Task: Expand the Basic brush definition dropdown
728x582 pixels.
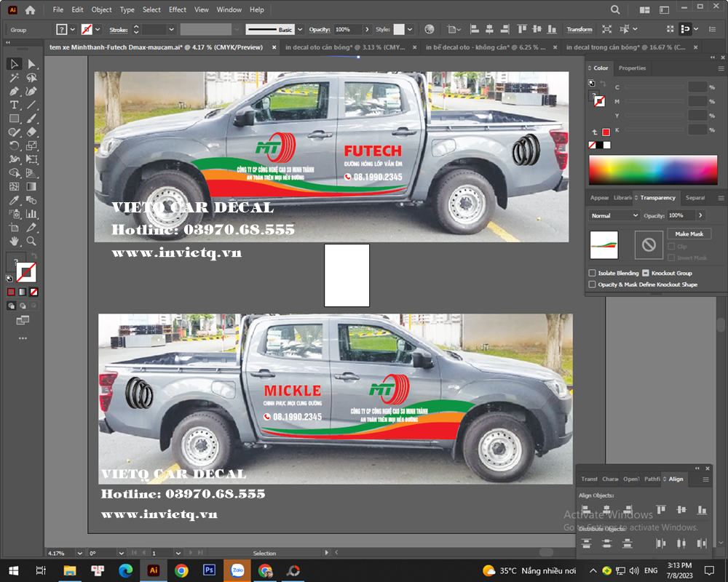Action: [301, 30]
